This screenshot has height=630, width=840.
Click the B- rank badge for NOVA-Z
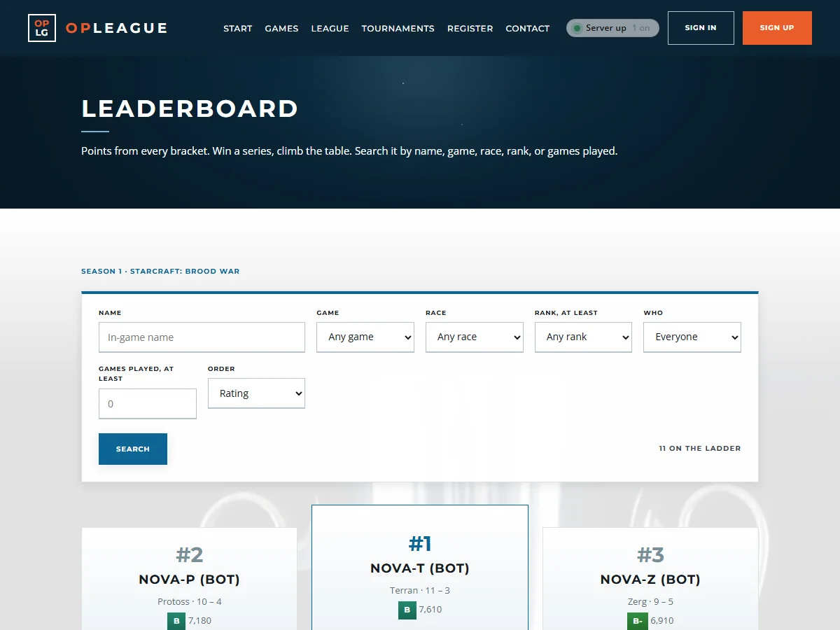point(638,621)
